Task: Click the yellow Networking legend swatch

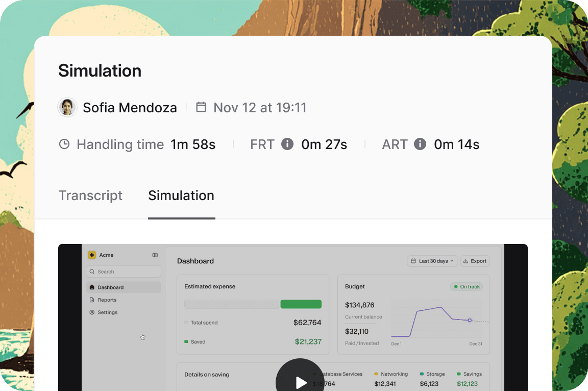Action: click(x=376, y=374)
